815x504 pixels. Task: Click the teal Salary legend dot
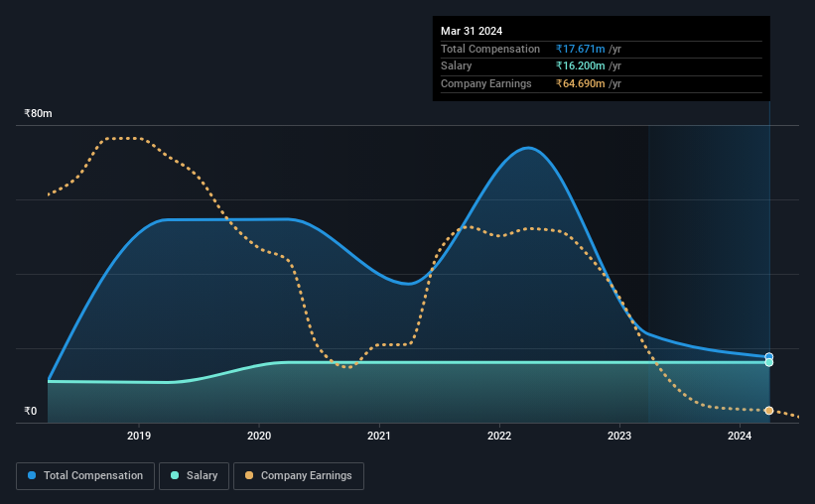coord(175,475)
